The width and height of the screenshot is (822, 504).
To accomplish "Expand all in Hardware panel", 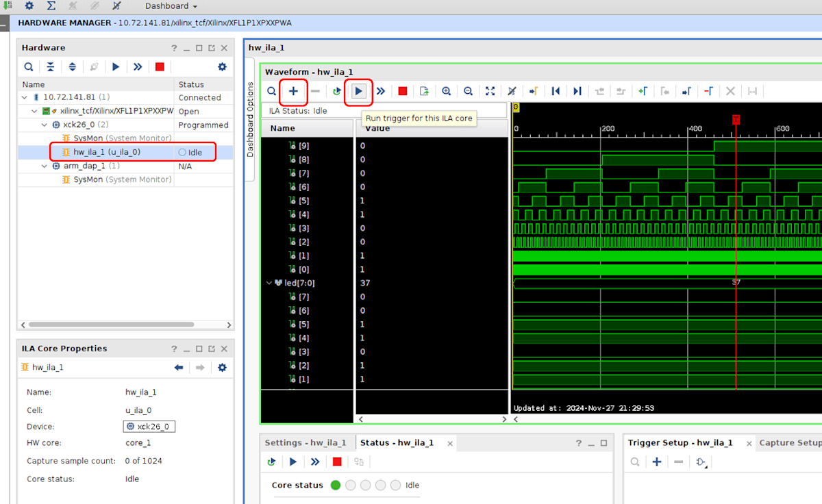I will pos(73,66).
